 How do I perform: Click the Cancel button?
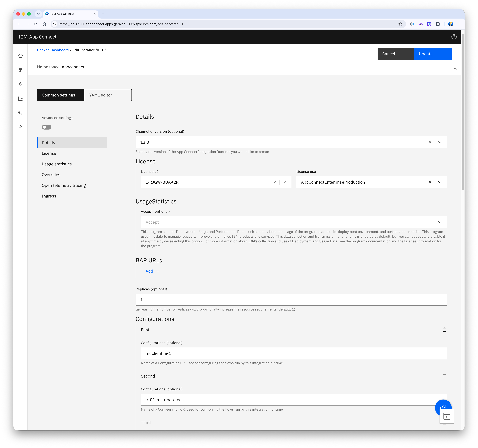(395, 54)
